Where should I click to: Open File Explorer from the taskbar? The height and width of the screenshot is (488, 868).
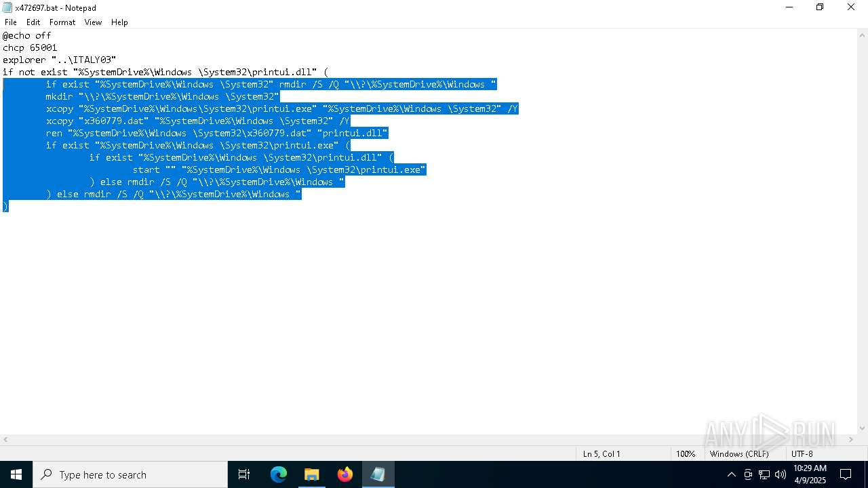tap(312, 474)
